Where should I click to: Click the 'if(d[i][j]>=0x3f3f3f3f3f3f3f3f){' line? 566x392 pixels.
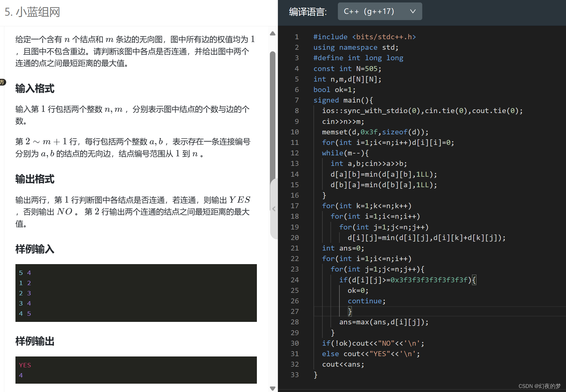pos(407,280)
